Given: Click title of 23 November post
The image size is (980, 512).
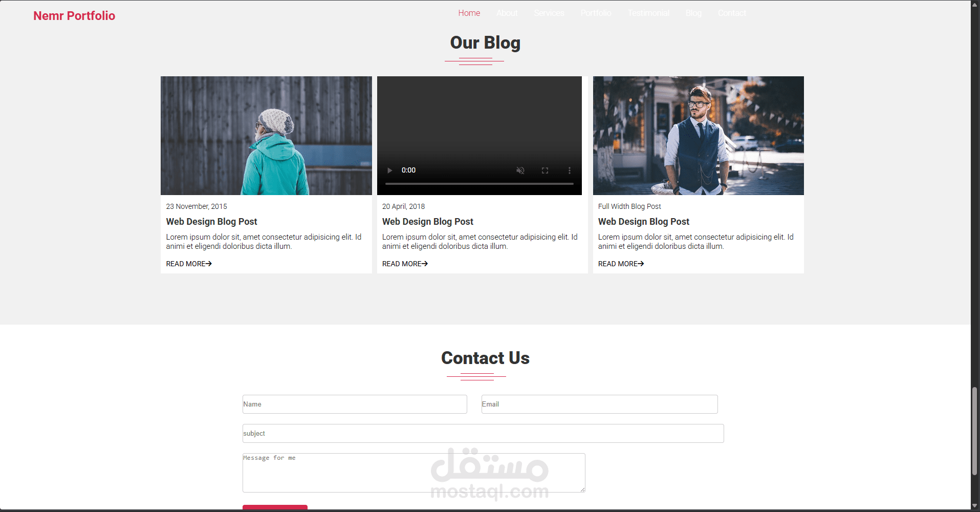Looking at the screenshot, I should (x=211, y=222).
